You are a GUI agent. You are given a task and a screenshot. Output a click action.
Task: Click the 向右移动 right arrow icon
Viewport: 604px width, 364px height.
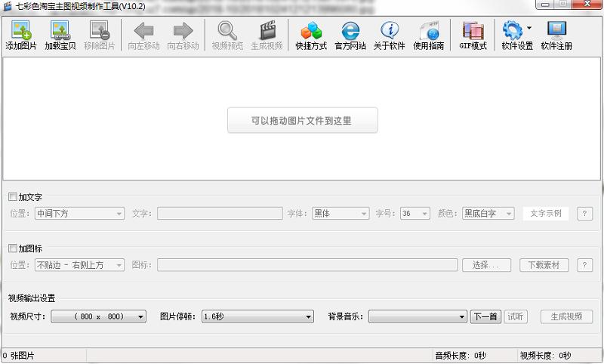coord(183,31)
